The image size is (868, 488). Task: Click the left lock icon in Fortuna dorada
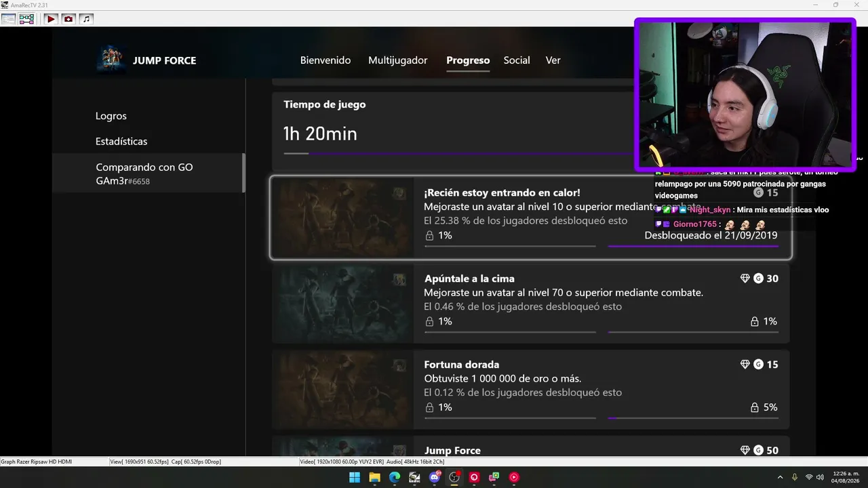point(429,407)
